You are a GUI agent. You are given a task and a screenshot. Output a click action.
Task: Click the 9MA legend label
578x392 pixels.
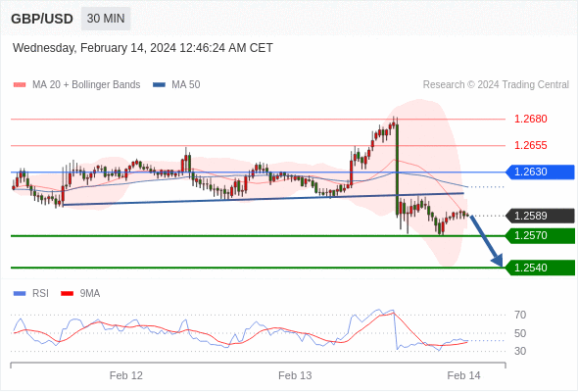point(90,294)
